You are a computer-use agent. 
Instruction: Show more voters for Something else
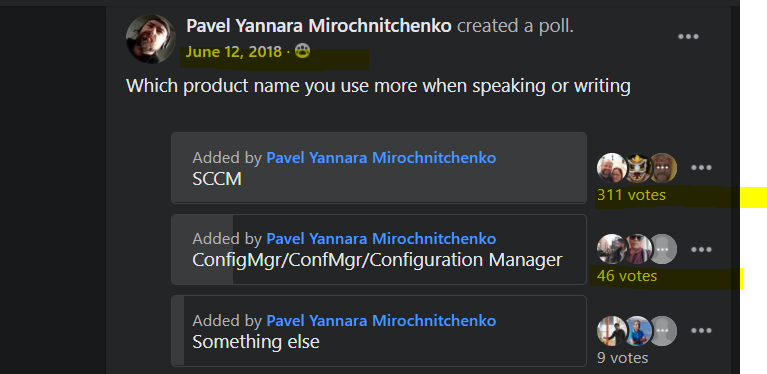tap(663, 331)
